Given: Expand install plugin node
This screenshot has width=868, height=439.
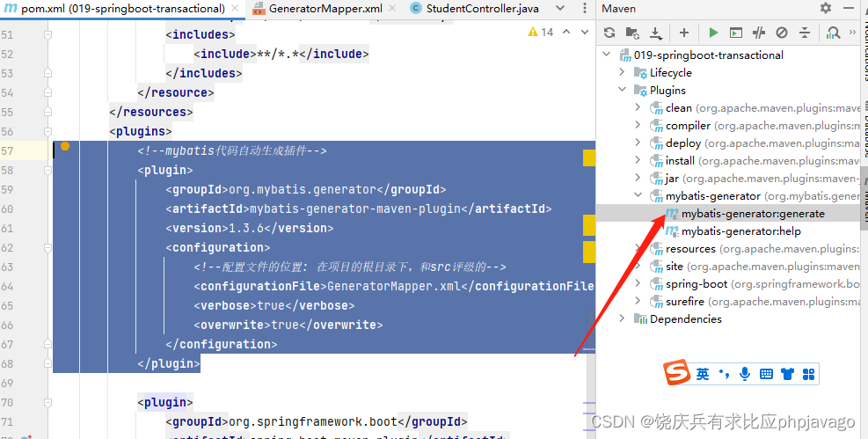Looking at the screenshot, I should pyautogui.click(x=638, y=160).
